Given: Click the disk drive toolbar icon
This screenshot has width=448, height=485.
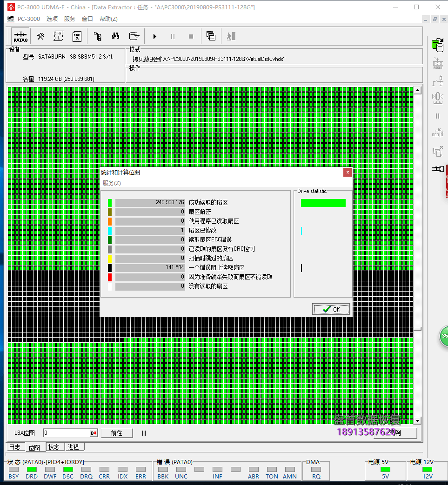Looking at the screenshot, I should point(134,36).
